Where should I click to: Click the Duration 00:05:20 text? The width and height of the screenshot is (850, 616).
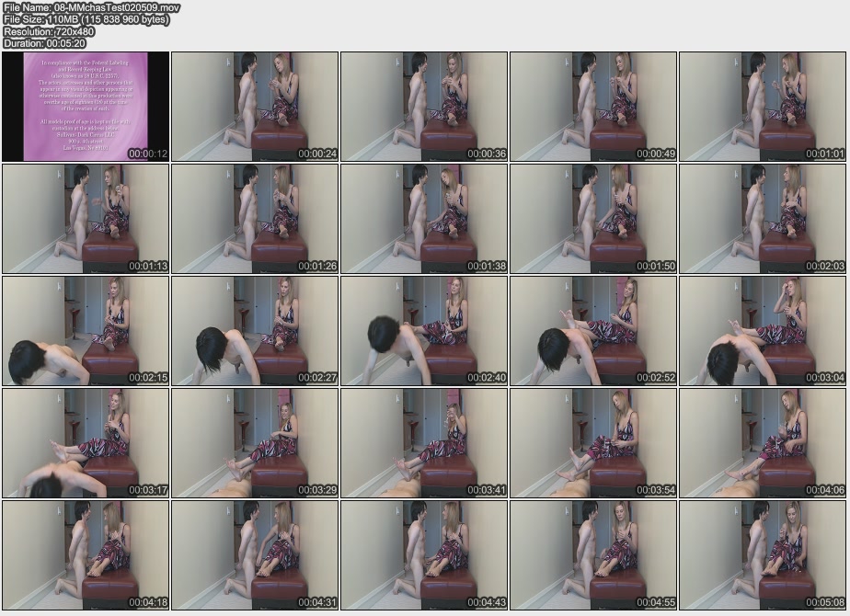pyautogui.click(x=45, y=43)
